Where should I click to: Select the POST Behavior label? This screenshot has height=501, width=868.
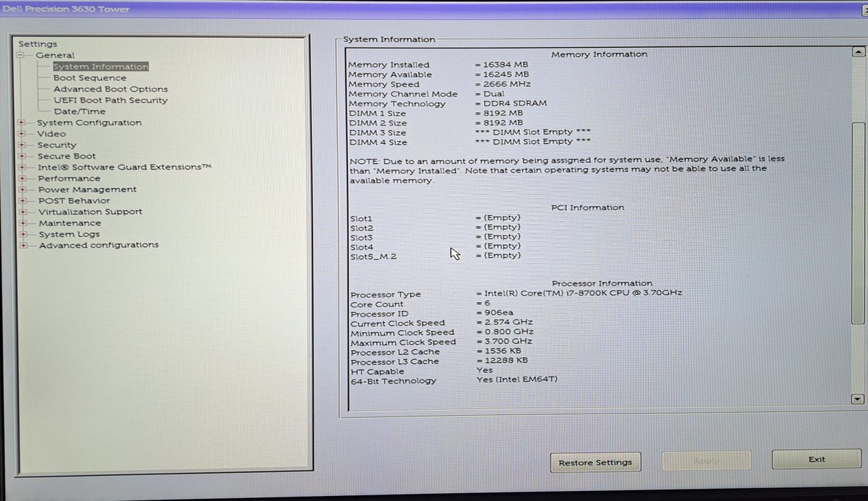click(x=74, y=200)
